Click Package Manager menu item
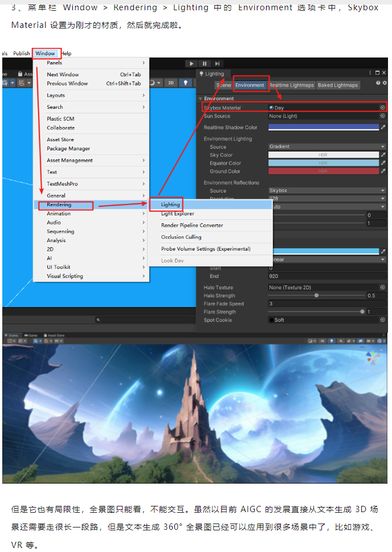392x552 pixels. click(91, 149)
